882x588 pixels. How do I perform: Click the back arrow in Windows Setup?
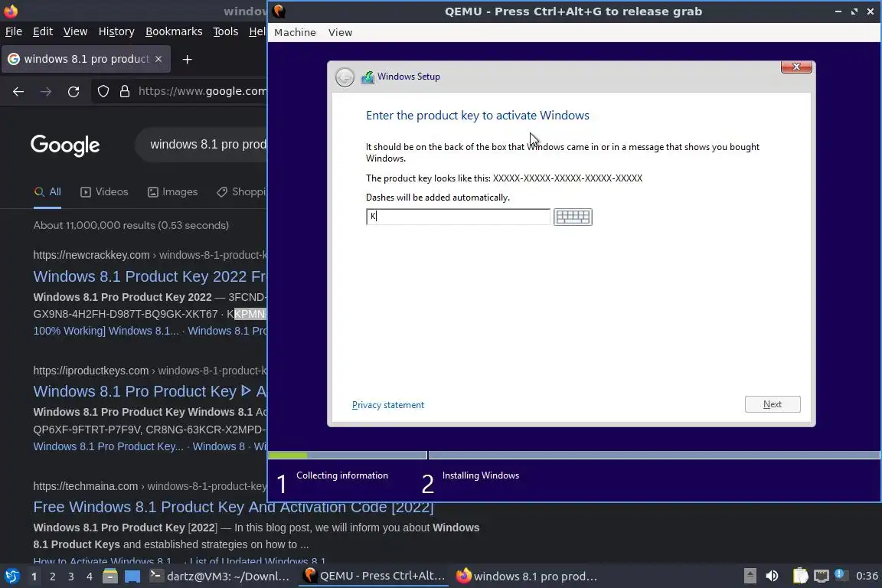(345, 77)
